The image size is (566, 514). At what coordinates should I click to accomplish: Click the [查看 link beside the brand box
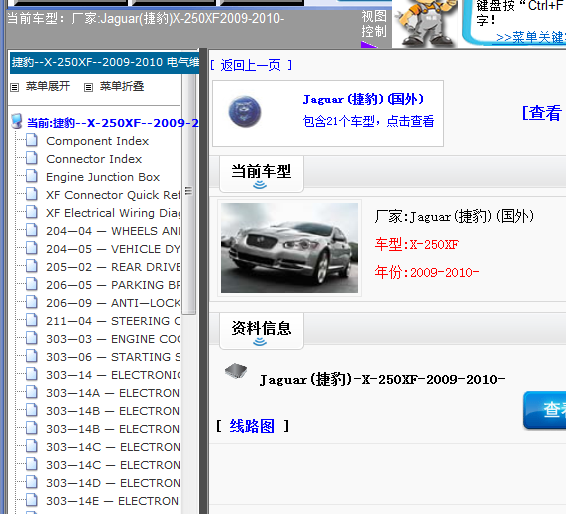(542, 113)
